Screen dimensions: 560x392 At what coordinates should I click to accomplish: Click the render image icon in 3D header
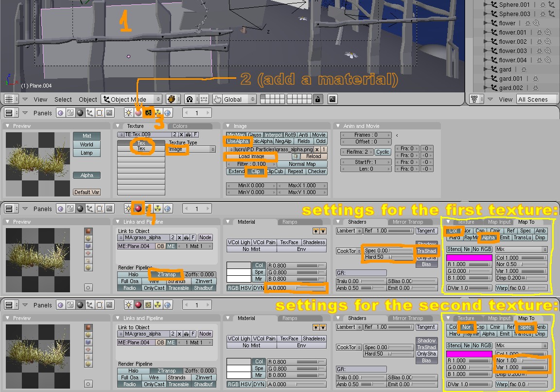click(x=332, y=99)
